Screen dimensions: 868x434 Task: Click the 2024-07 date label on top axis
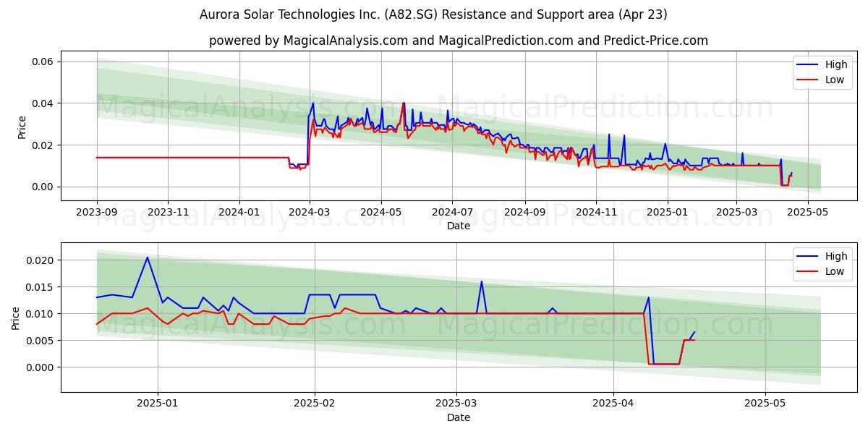coord(452,212)
